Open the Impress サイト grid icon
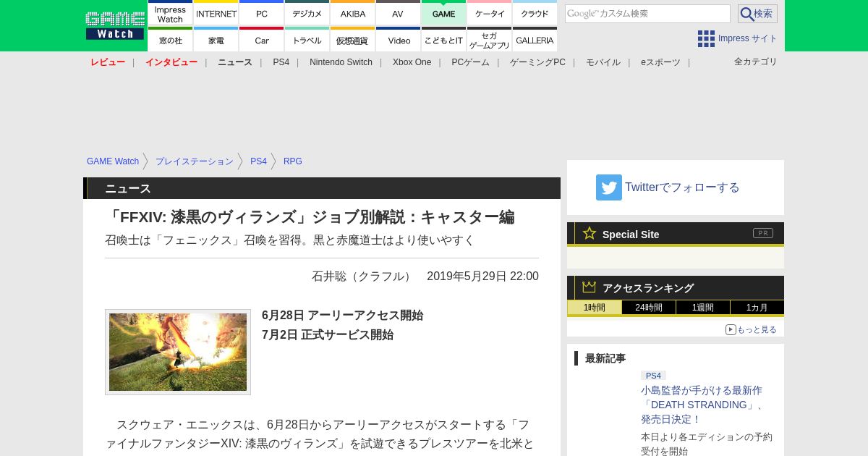Image resolution: width=868 pixels, height=456 pixels. tap(706, 38)
